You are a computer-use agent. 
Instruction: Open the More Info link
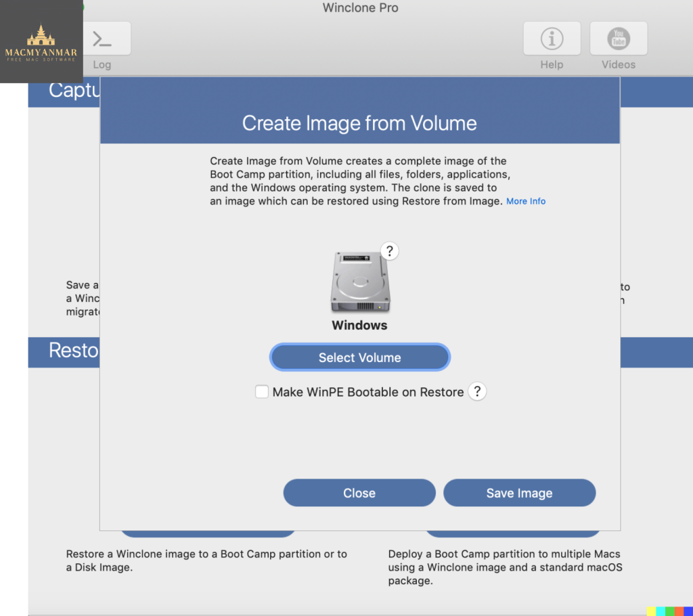pyautogui.click(x=525, y=201)
